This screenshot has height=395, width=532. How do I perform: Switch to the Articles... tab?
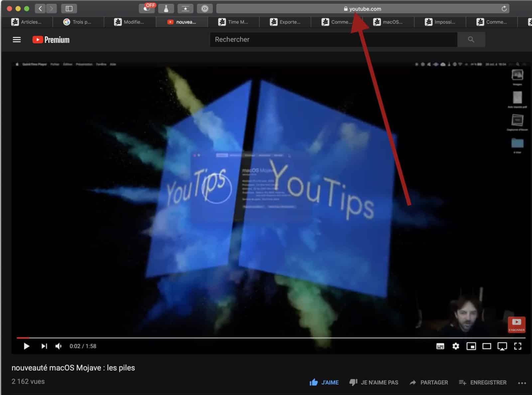pos(27,22)
